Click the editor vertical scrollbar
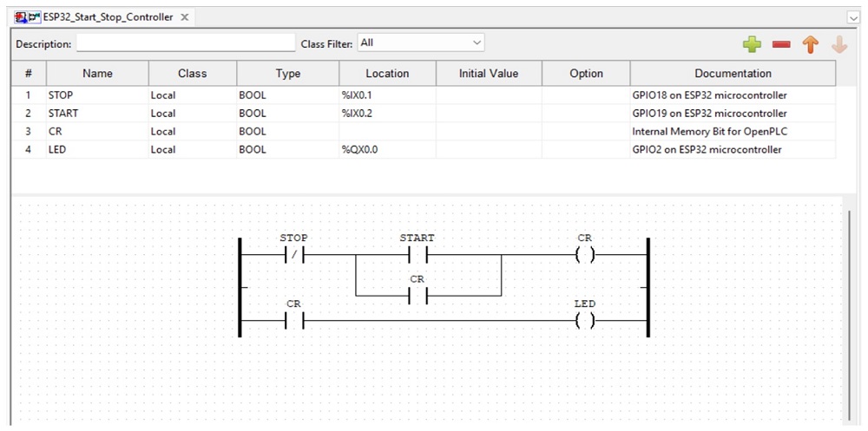The image size is (868, 431). [x=851, y=314]
